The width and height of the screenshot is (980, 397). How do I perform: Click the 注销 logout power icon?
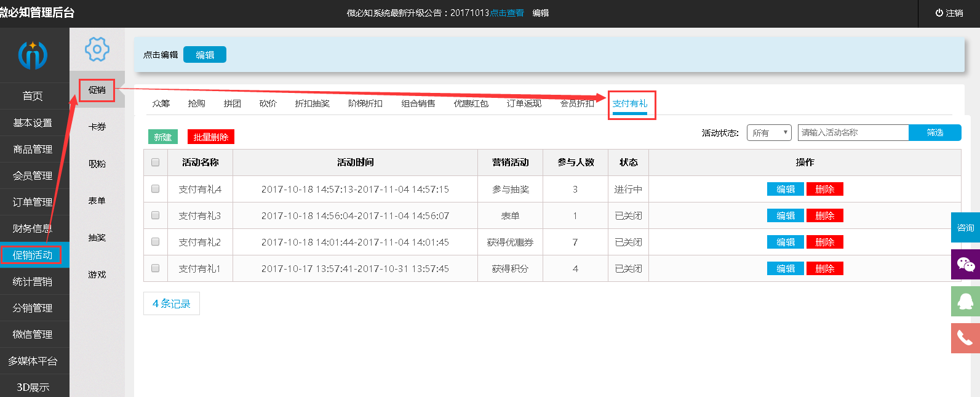(x=939, y=13)
